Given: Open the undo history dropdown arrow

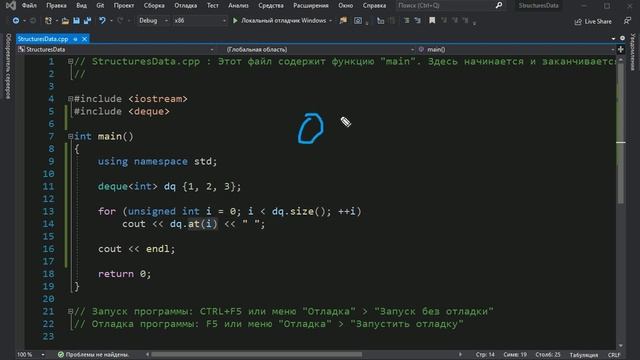Looking at the screenshot, I should pos(111,21).
